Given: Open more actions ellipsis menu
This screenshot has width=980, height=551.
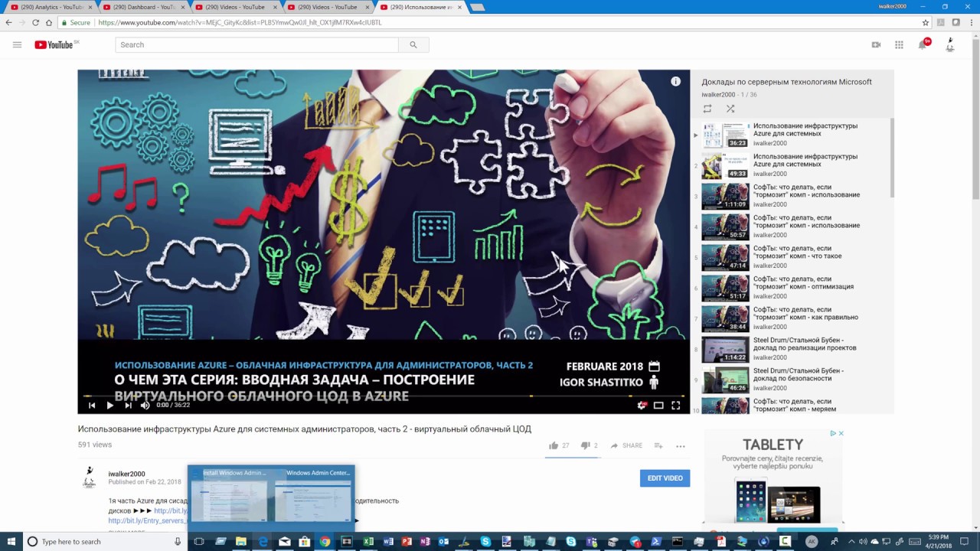Looking at the screenshot, I should pyautogui.click(x=681, y=445).
